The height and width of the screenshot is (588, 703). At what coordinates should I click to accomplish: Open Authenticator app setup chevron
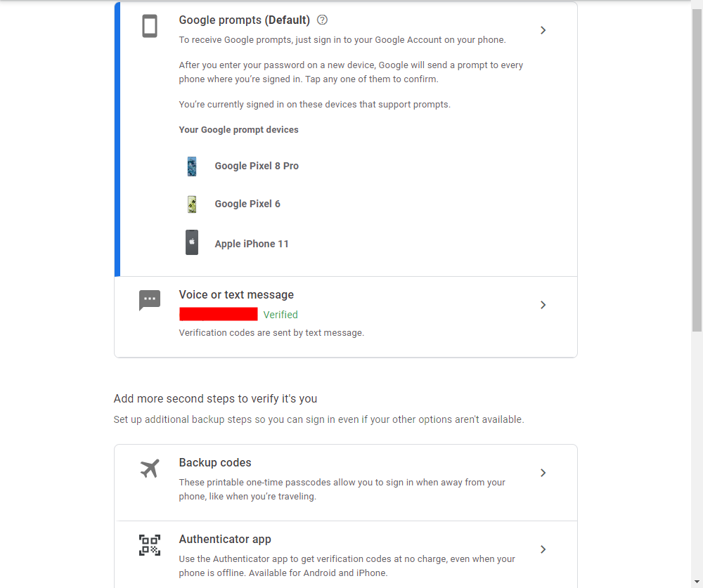tap(543, 549)
